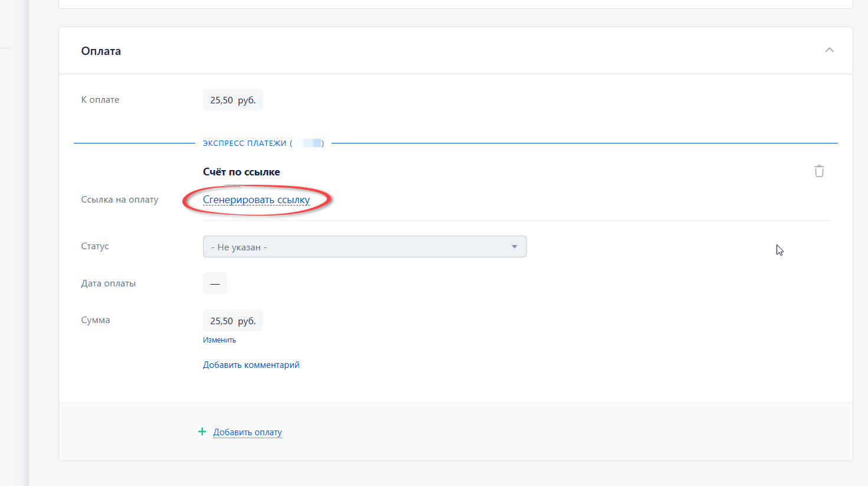Click the Дата оплаты field label
This screenshot has width=868, height=486.
(x=109, y=283)
